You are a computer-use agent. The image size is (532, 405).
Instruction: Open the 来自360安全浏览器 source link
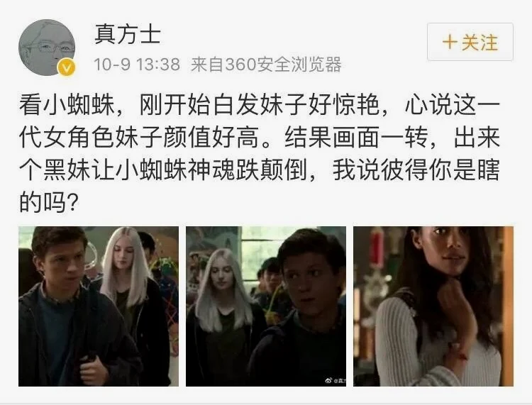click(x=266, y=64)
